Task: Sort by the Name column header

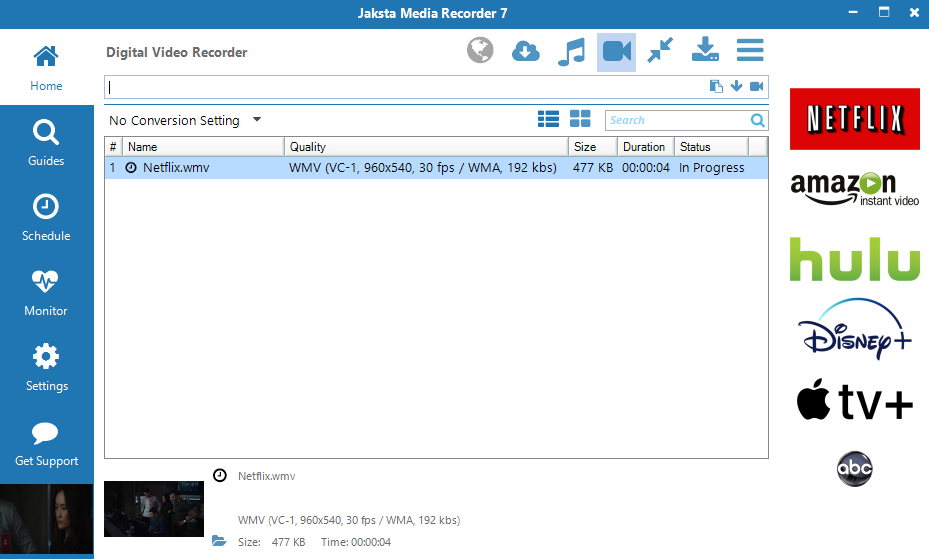Action: (203, 147)
